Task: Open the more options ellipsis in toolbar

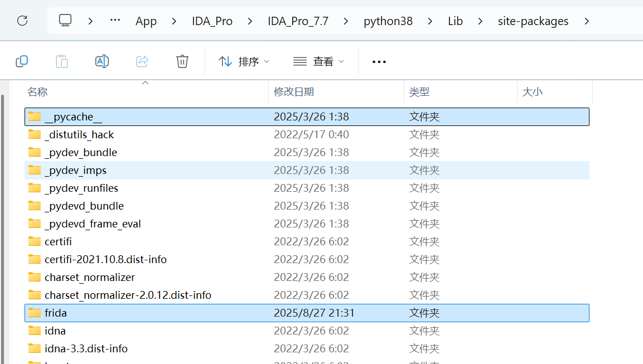Action: pyautogui.click(x=379, y=62)
